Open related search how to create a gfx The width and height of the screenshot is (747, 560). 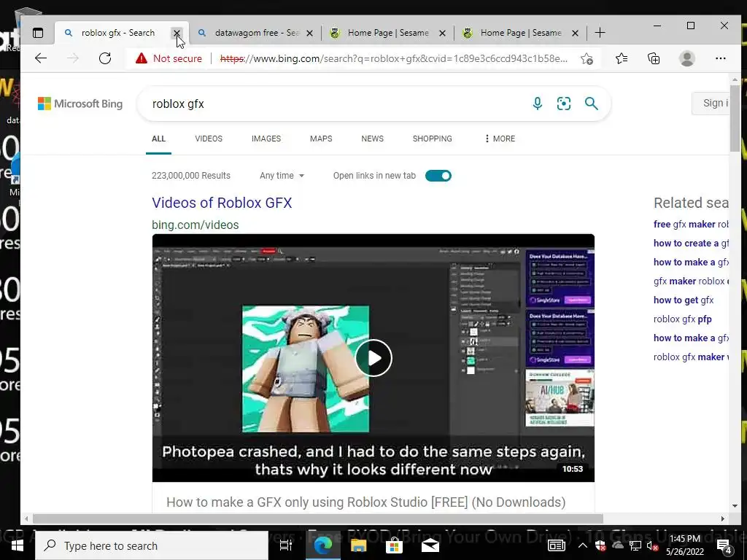691,244
